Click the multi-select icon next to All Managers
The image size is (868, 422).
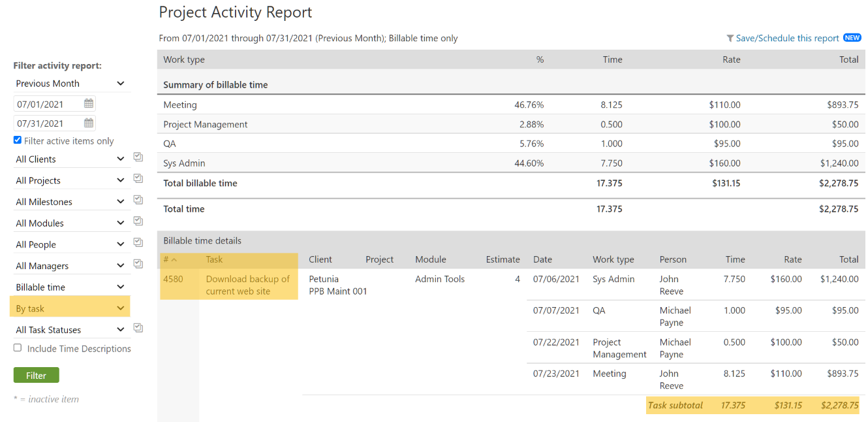(x=138, y=263)
